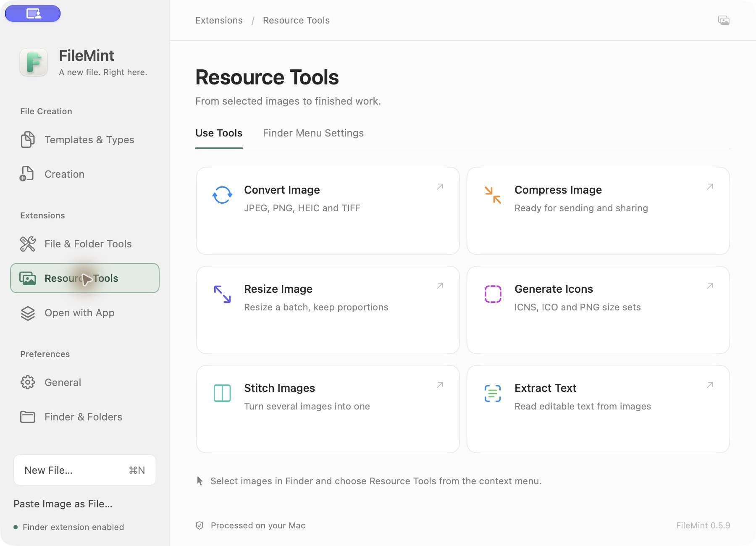The height and width of the screenshot is (546, 756).
Task: Open Templates & Types in sidebar
Action: (x=85, y=139)
